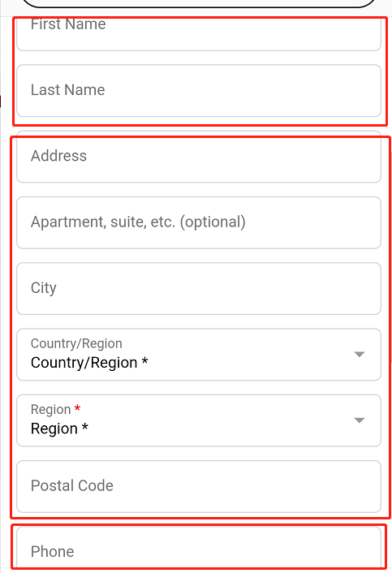Focus the First Name input field
This screenshot has width=392, height=573.
(x=199, y=33)
